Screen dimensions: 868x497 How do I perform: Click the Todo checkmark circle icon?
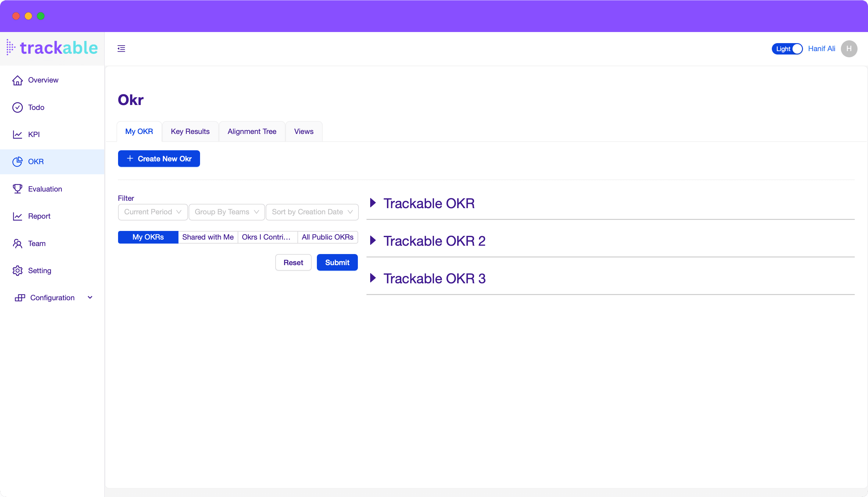coord(18,107)
